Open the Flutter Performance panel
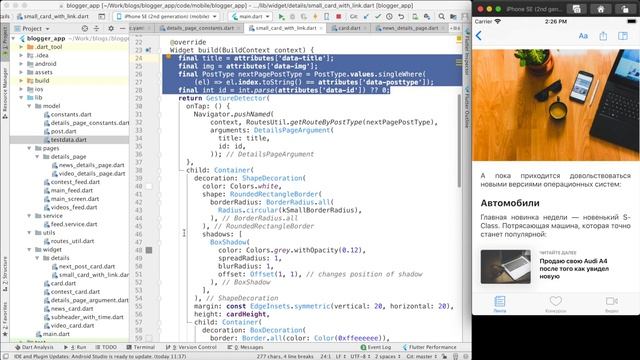 pos(429,347)
